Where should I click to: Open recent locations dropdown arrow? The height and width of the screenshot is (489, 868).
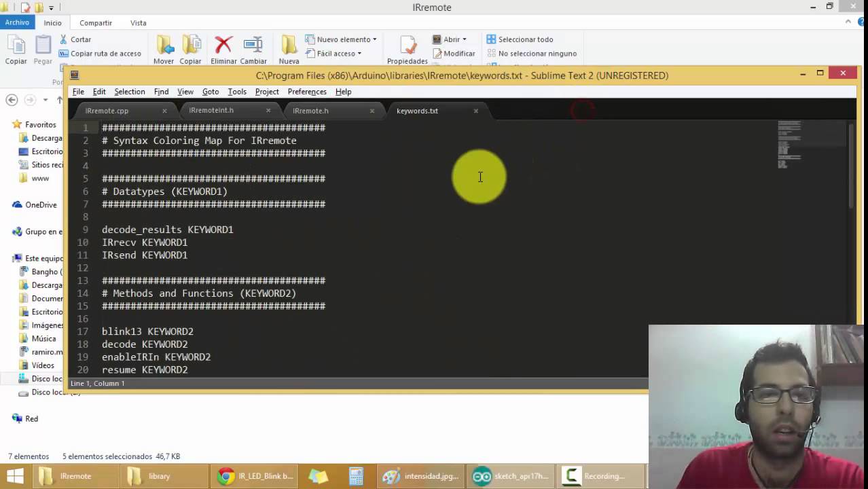46,100
